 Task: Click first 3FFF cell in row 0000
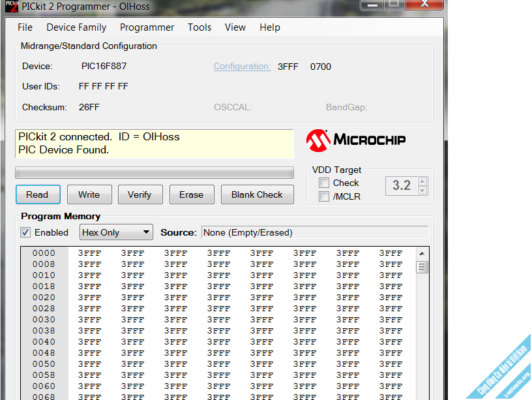coord(89,253)
